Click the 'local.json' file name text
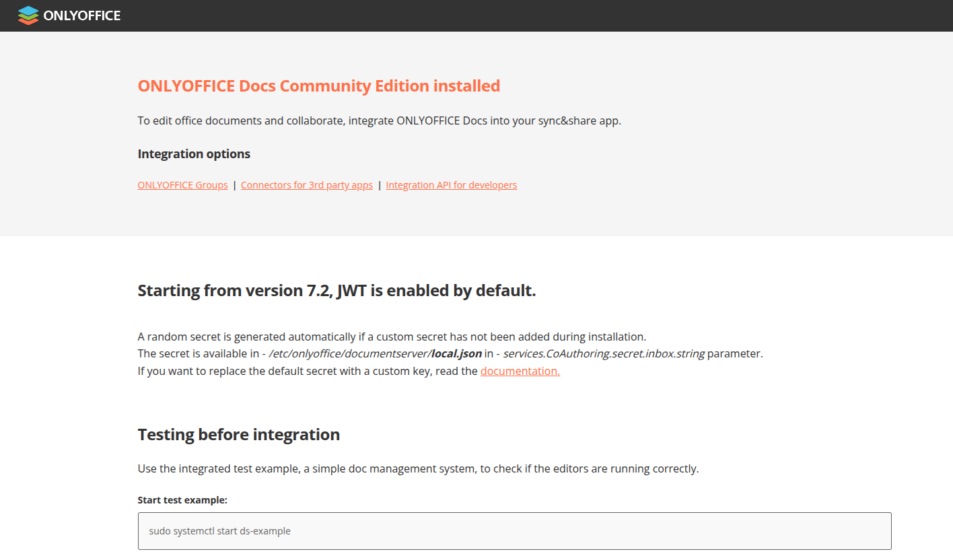The image size is (953, 560). click(457, 353)
